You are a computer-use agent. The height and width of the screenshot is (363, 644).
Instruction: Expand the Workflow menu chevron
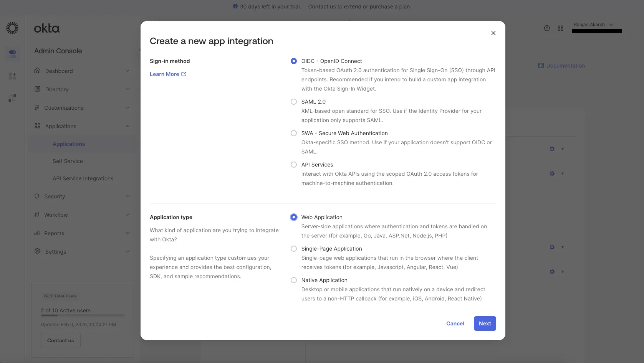point(127,214)
